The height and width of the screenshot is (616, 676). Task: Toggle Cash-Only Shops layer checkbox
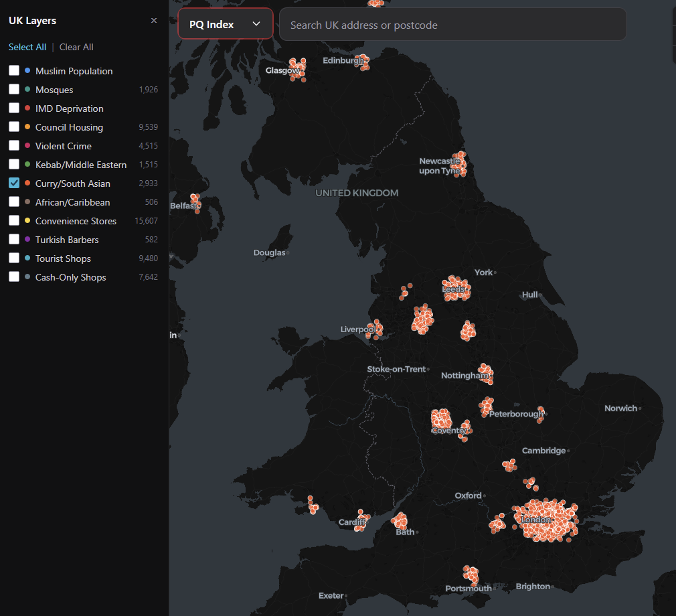[14, 277]
